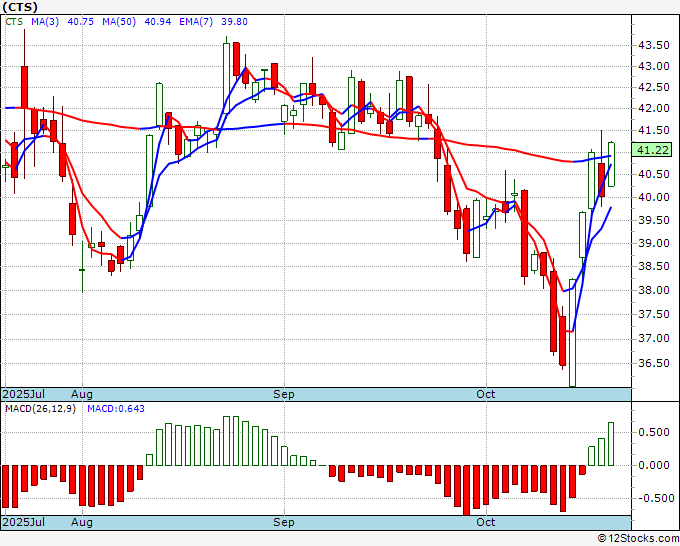The image size is (680, 546).
Task: Select the MA(50) legend label
Action: [119, 22]
